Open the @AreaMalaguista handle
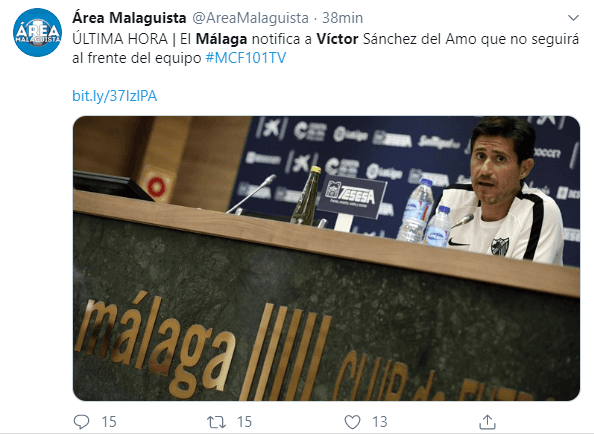The height and width of the screenshot is (435, 594). click(250, 18)
